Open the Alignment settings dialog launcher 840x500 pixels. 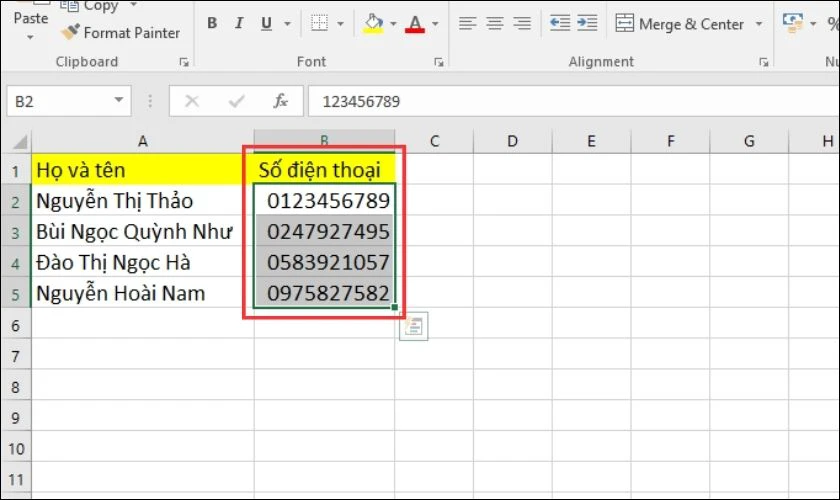(763, 62)
